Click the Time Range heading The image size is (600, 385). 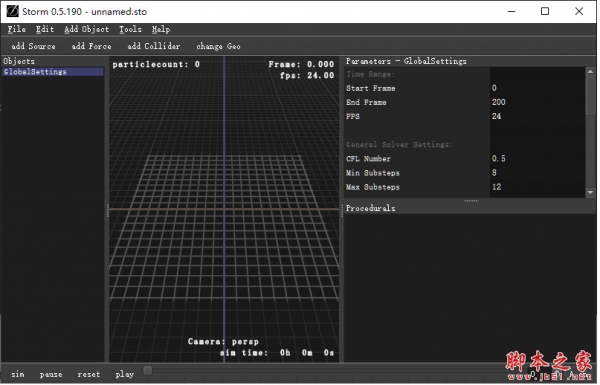[x=370, y=74]
